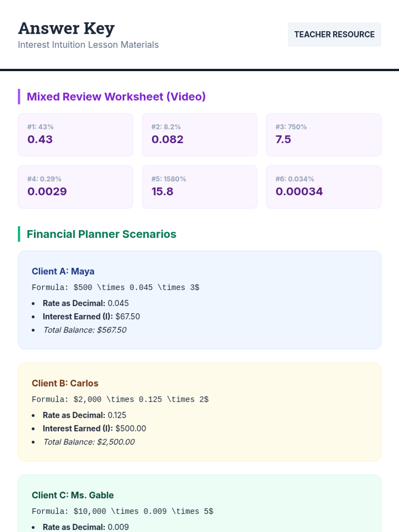Select answer card #5 showing 15.8
The image size is (399, 532).
[199, 187]
